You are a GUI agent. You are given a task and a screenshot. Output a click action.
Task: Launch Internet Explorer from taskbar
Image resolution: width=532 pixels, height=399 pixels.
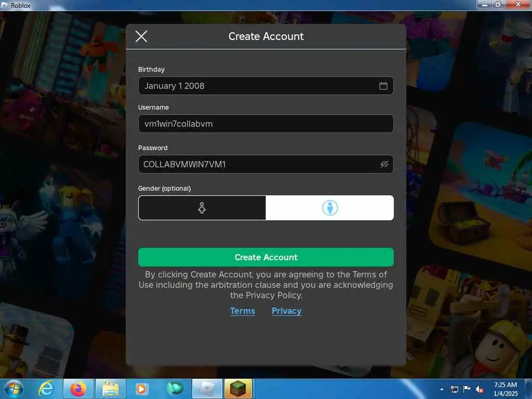pos(46,389)
